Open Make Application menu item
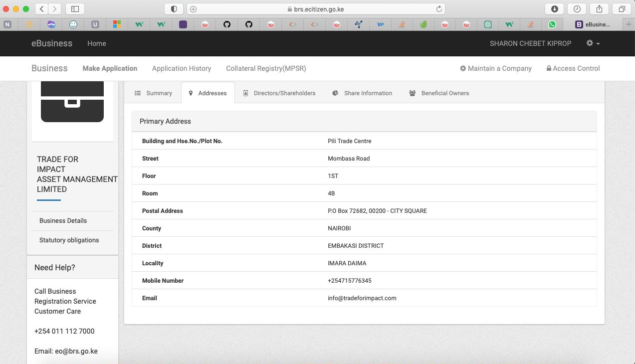 coord(110,68)
